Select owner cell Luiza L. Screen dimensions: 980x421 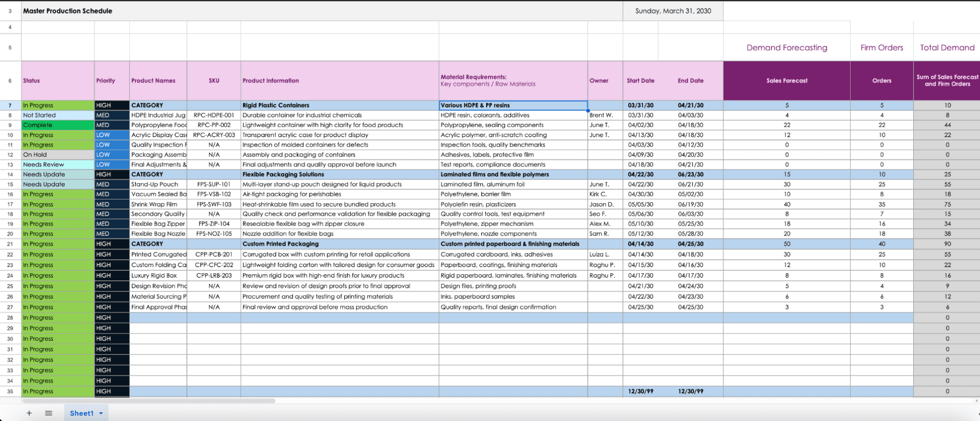tap(605, 254)
